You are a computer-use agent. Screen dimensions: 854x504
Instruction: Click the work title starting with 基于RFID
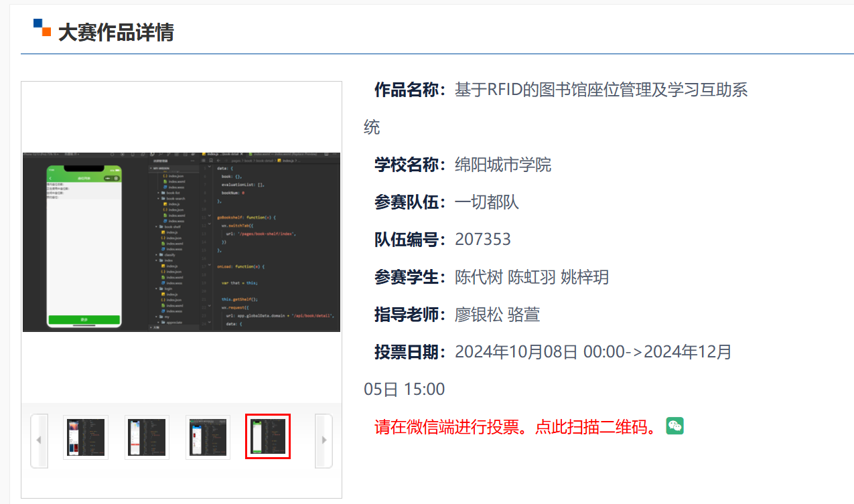pos(601,90)
